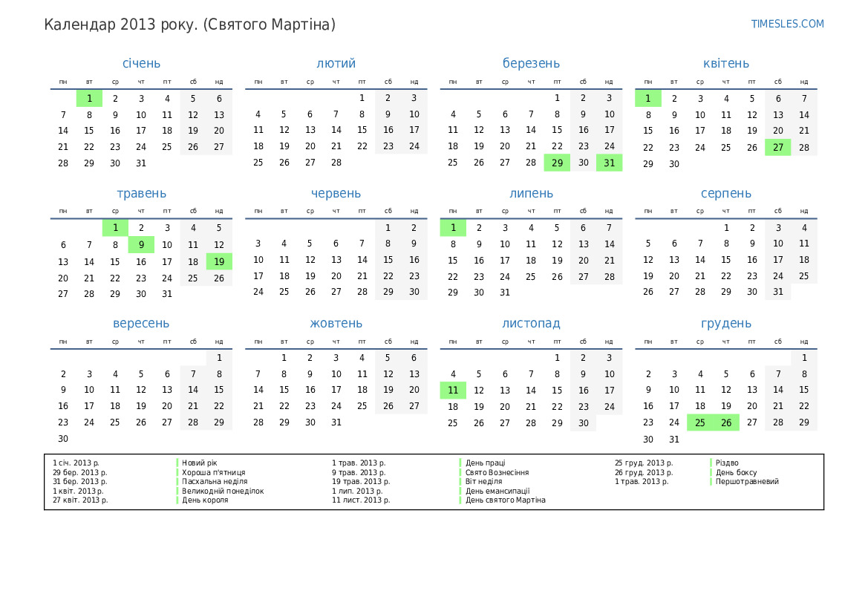Click the TIMESLES.COM link
Viewport: 868px width, 614px height.
coord(787,24)
